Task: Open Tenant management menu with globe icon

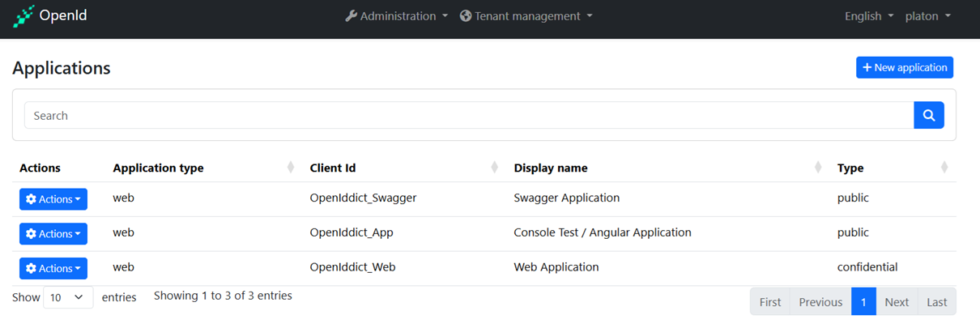Action: click(526, 16)
